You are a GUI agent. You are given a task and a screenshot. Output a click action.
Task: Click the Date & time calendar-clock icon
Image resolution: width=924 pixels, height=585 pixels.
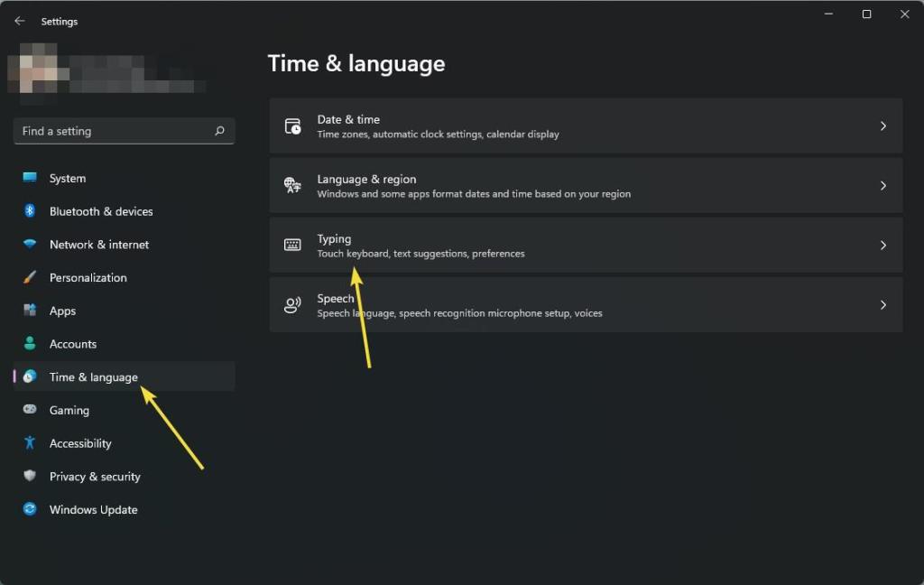pos(293,126)
